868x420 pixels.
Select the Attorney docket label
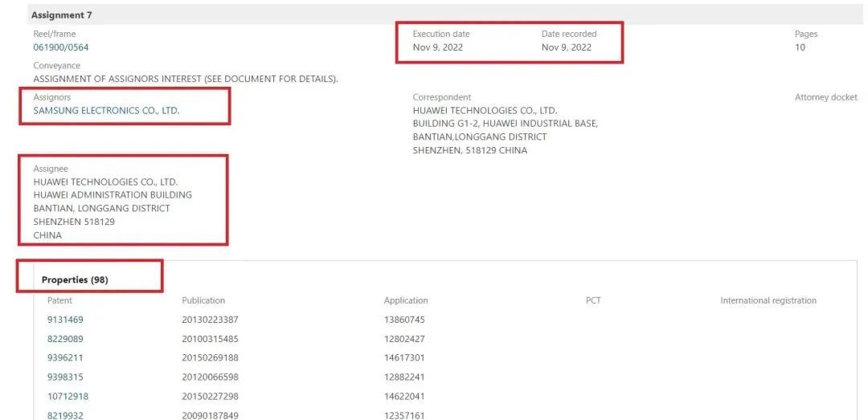tap(826, 97)
